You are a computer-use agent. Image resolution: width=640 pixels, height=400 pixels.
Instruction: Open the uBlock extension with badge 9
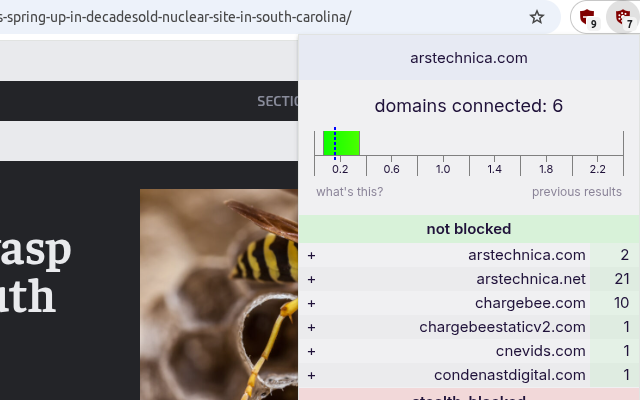click(588, 18)
